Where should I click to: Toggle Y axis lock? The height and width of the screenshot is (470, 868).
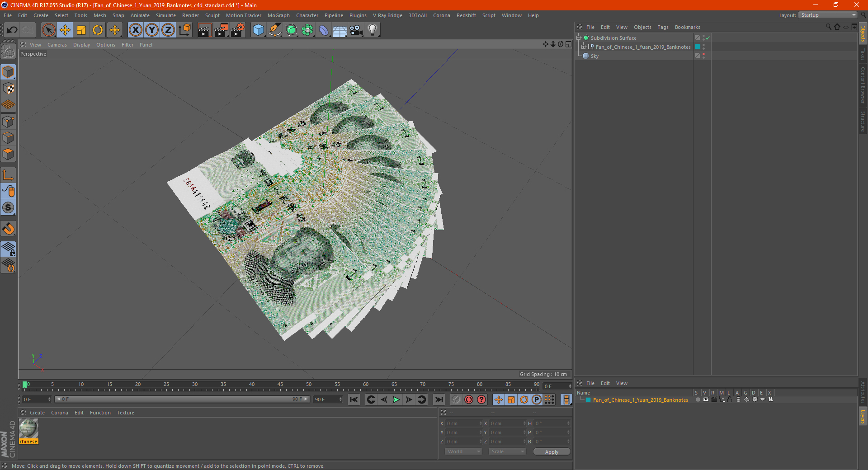(x=152, y=30)
